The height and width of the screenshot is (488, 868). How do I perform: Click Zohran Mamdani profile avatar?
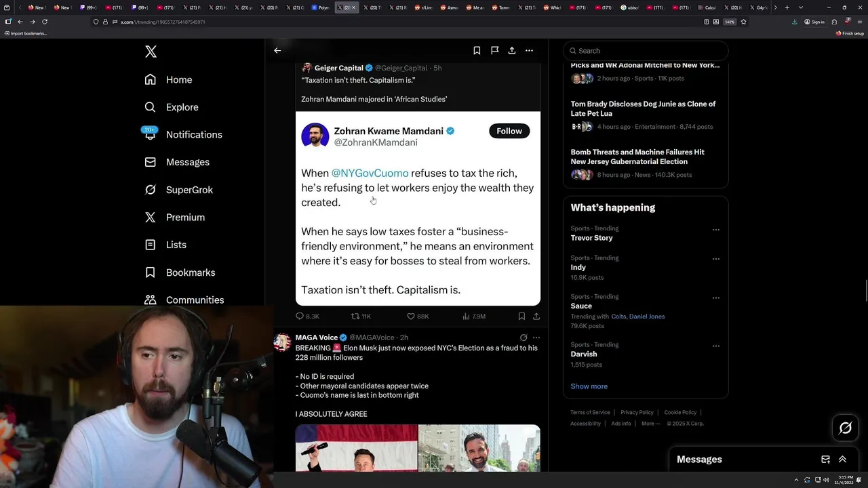click(x=315, y=136)
